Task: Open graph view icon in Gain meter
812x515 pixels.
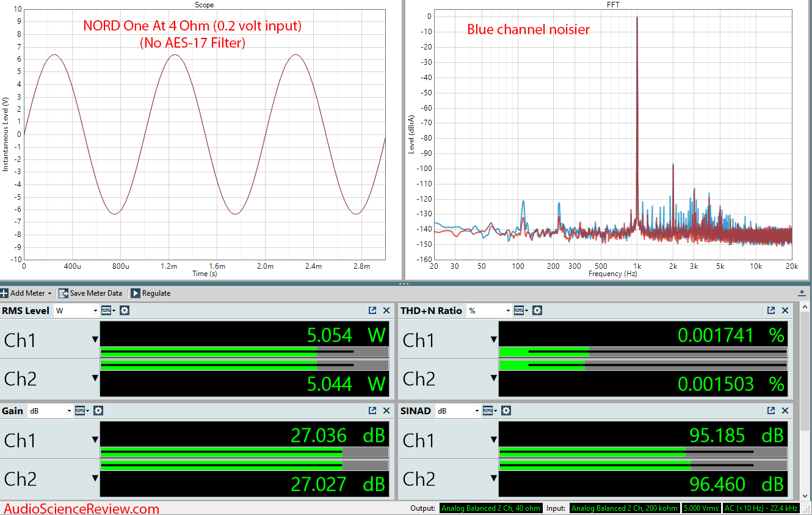Action: tap(82, 411)
